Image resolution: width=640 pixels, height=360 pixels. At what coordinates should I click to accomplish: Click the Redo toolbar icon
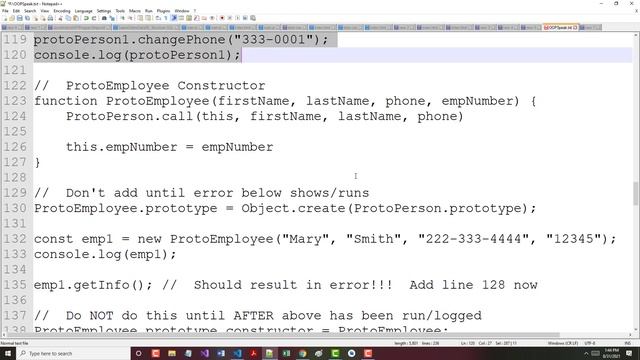[x=94, y=18]
